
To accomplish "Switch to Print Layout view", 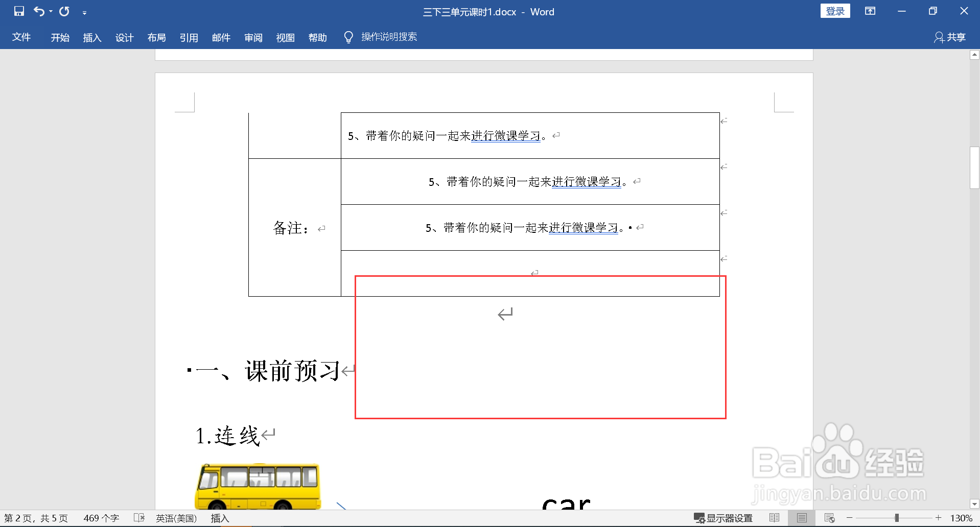I will point(802,518).
